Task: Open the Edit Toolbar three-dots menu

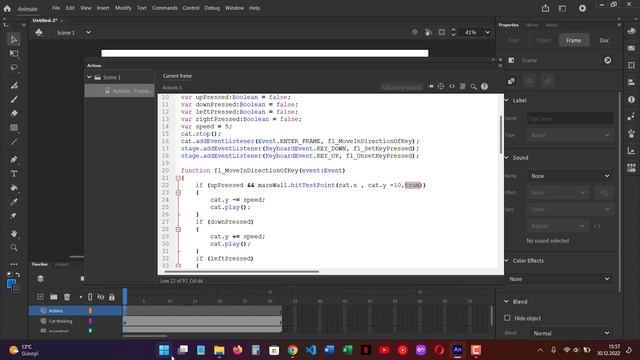Action: (14, 264)
